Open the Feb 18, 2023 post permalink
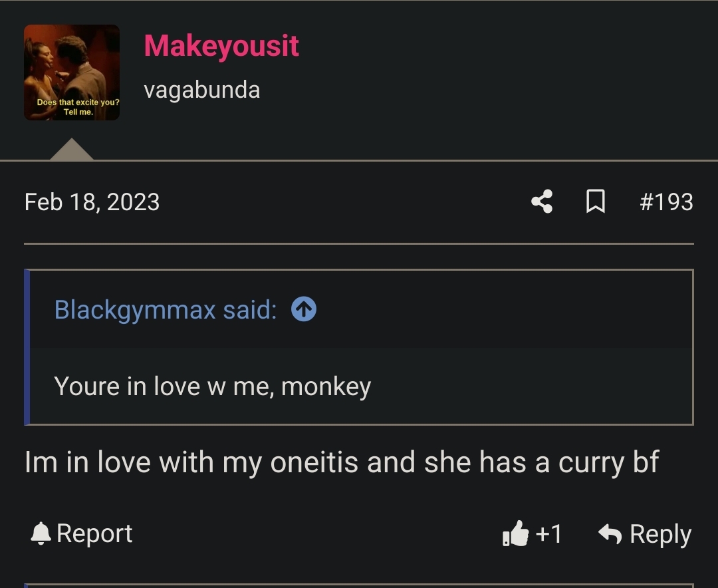 point(92,202)
